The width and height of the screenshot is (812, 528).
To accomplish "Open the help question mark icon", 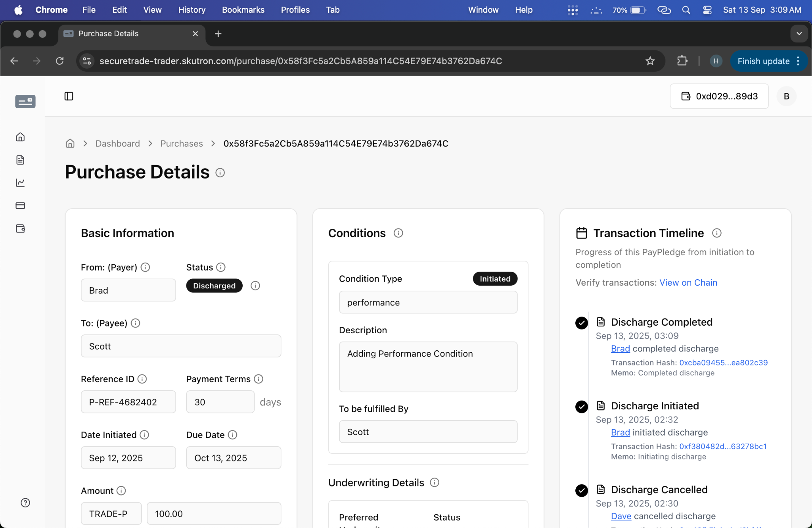I will 25,503.
